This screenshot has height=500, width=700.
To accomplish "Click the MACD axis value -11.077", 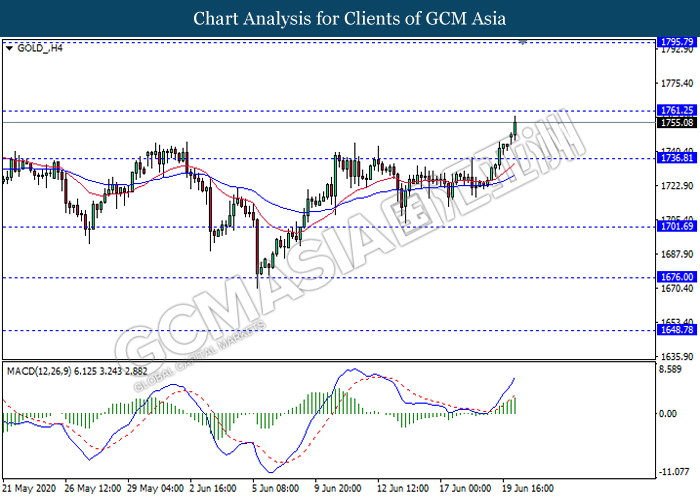I will (673, 472).
